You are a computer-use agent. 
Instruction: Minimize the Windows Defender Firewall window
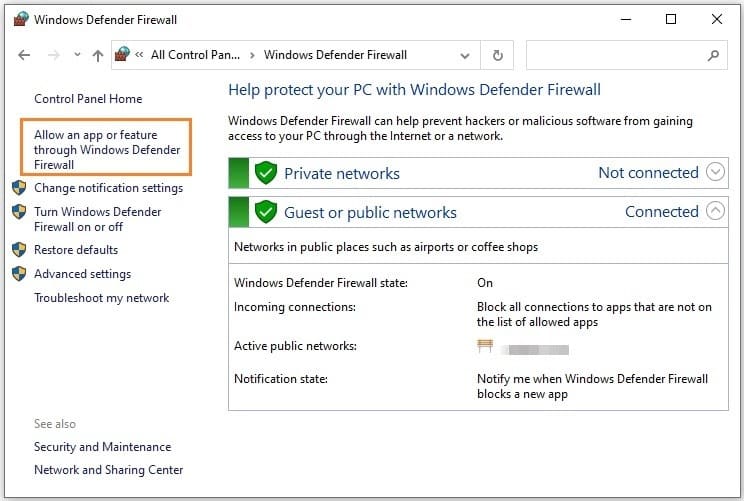coord(626,19)
